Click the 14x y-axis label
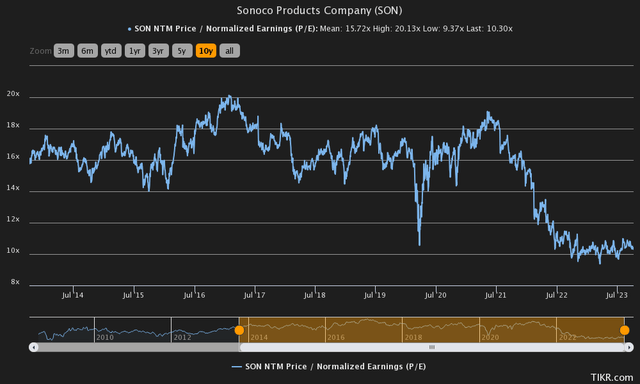640x384 pixels. pyautogui.click(x=13, y=188)
